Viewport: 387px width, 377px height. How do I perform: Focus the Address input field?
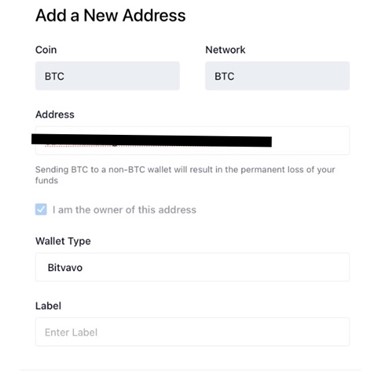[192, 141]
